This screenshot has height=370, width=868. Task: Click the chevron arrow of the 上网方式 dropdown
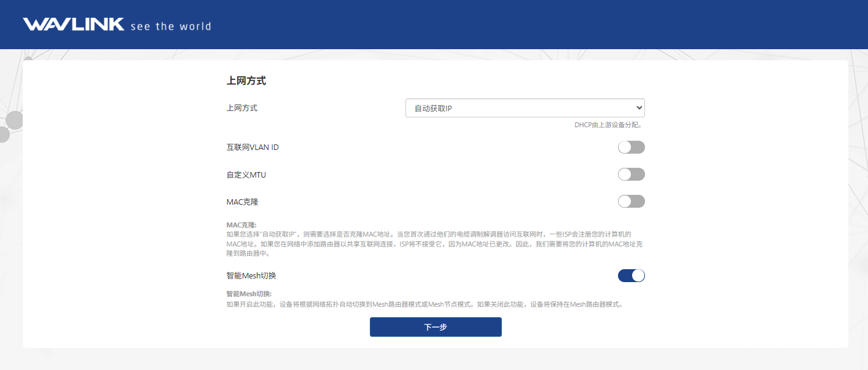point(639,108)
